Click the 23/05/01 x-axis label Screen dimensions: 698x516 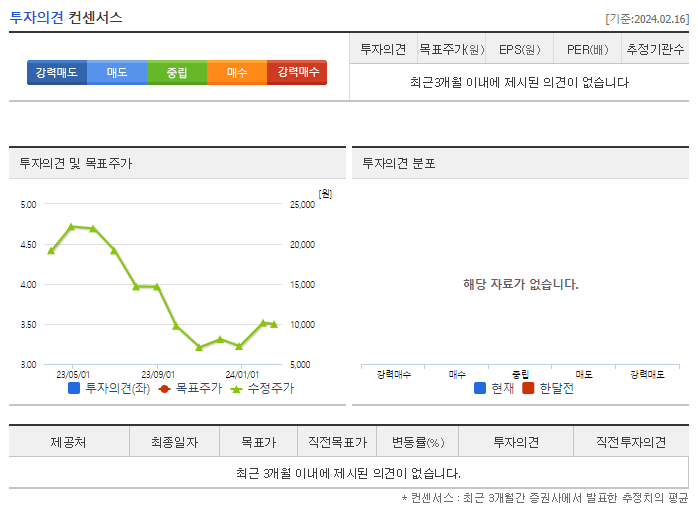click(x=73, y=375)
